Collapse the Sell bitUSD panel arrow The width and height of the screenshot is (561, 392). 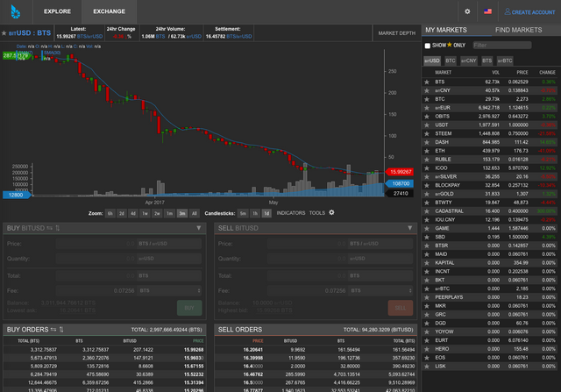point(409,228)
